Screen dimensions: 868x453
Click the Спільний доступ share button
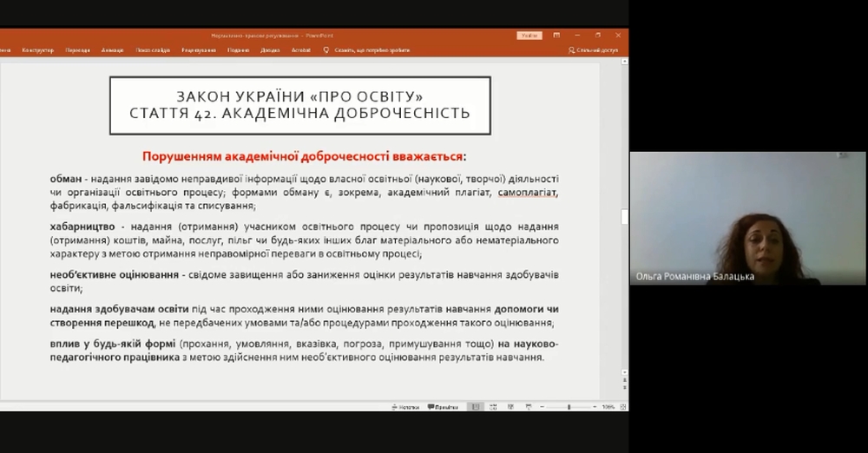(x=593, y=50)
